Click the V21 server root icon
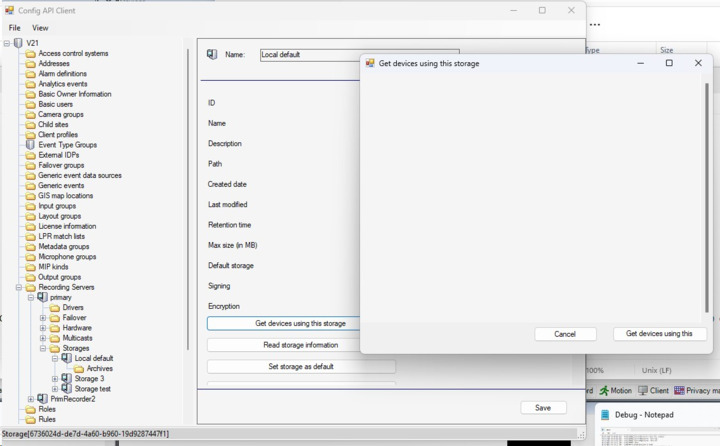Viewport: 720px width, 446px height. click(18, 43)
